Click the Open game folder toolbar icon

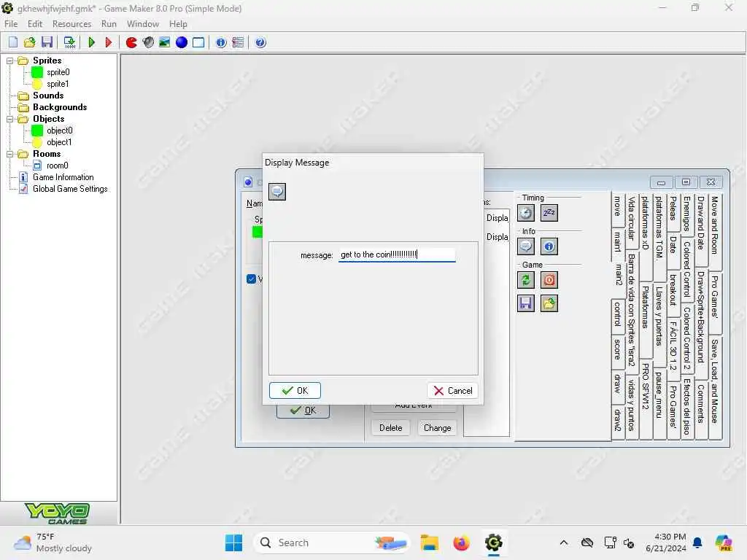(29, 42)
